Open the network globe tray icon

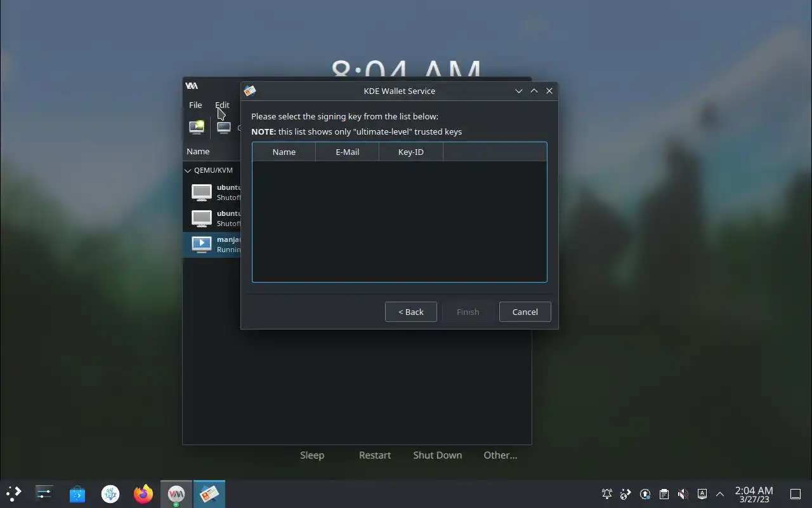(626, 494)
